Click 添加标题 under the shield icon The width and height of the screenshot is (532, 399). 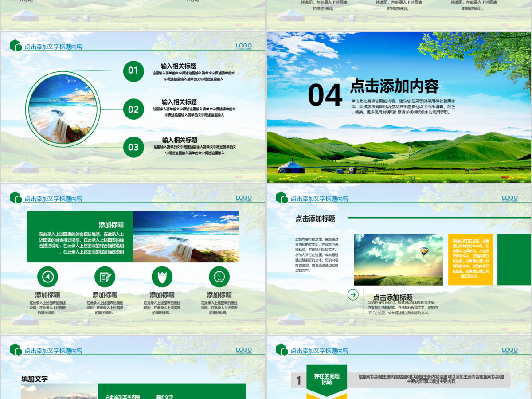pyautogui.click(x=162, y=295)
